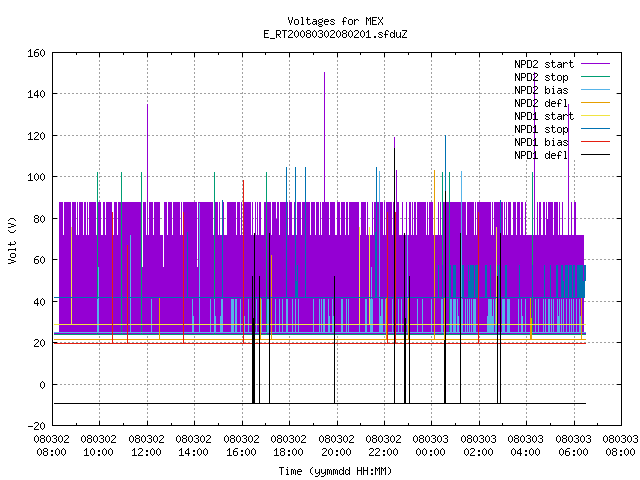Click the NPD2 stop green legend line

point(596,77)
